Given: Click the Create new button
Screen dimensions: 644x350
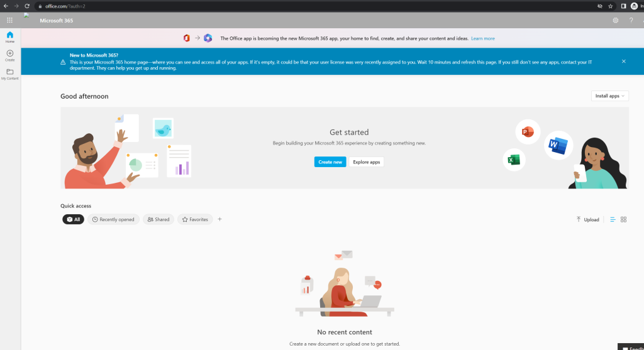Looking at the screenshot, I should point(330,161).
